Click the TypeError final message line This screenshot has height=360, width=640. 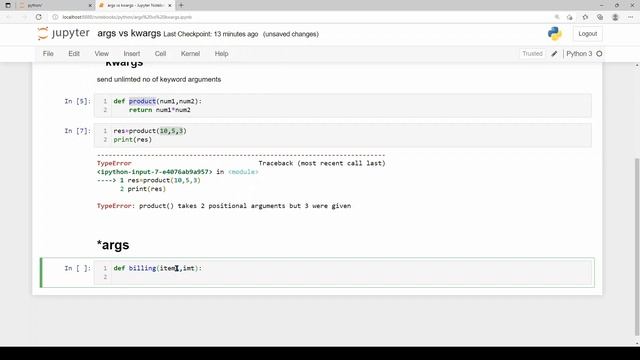224,206
